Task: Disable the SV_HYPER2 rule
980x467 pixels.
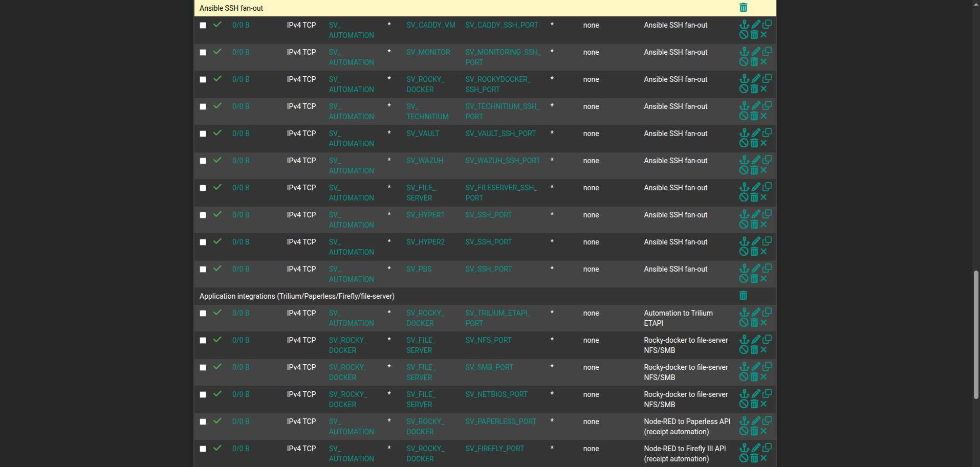Action: pos(744,252)
